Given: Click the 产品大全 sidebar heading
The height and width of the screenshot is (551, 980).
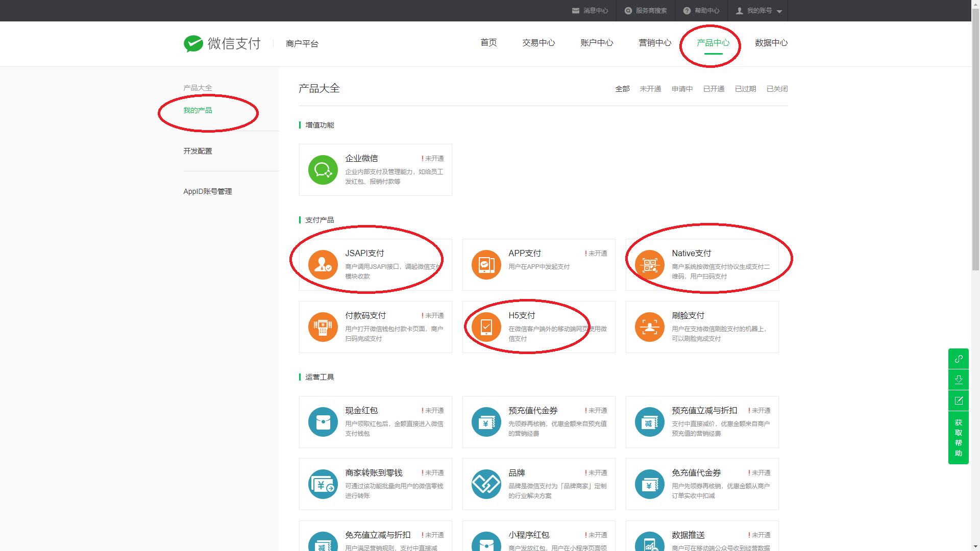Looking at the screenshot, I should (x=198, y=88).
